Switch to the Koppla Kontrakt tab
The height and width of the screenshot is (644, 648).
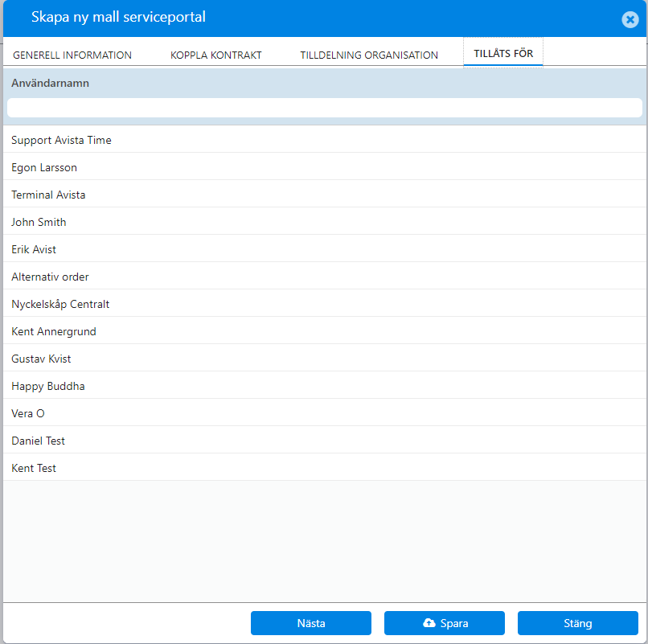click(215, 55)
